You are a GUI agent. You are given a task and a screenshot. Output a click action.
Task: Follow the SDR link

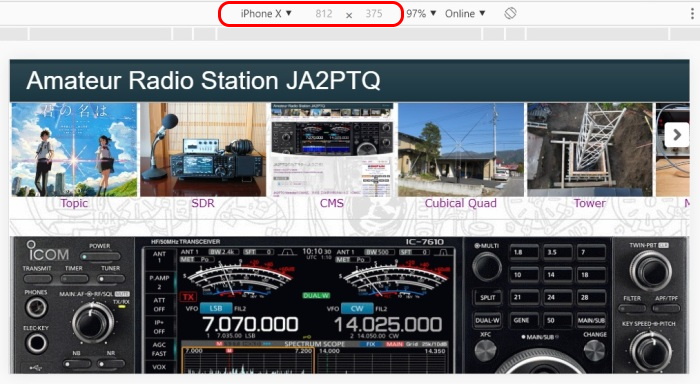coord(203,203)
